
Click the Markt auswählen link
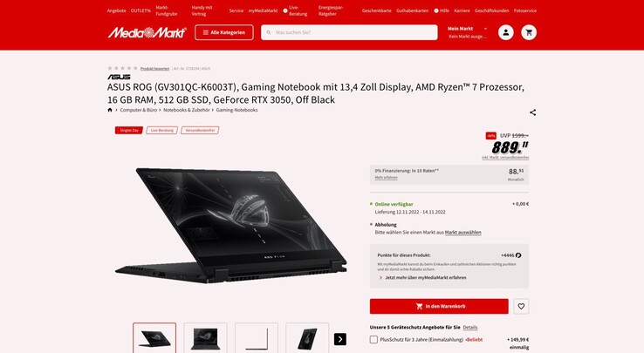462,233
